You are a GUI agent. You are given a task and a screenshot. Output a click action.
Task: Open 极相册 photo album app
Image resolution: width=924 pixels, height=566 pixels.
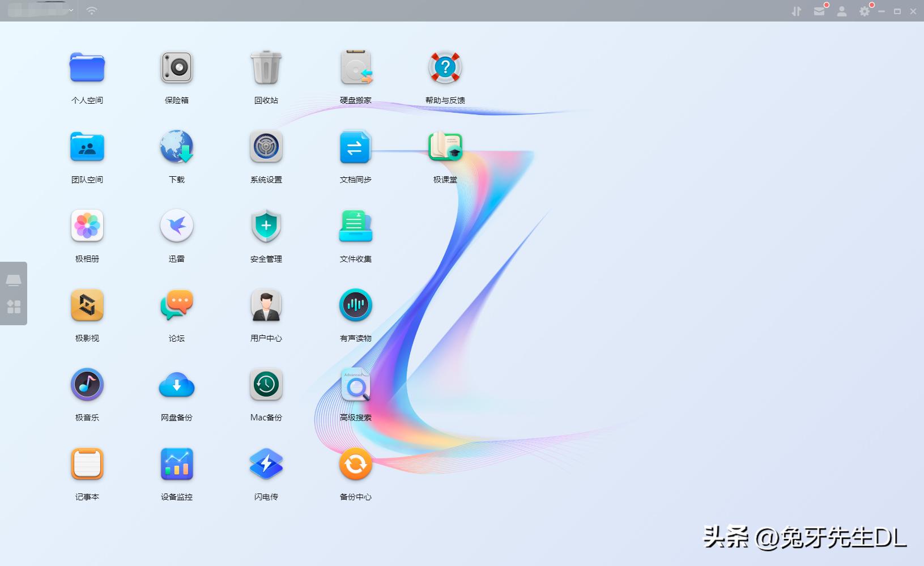point(87,227)
